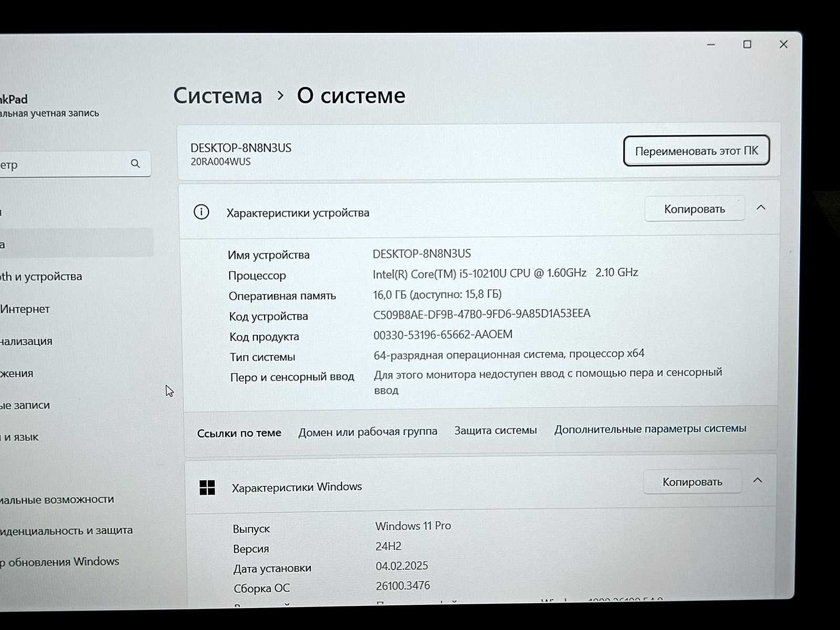Select device ID C509B8AE-DF9B-47B0-9FD6-9A85D1A53EEA
This screenshot has height=630, width=840.
pos(481,314)
